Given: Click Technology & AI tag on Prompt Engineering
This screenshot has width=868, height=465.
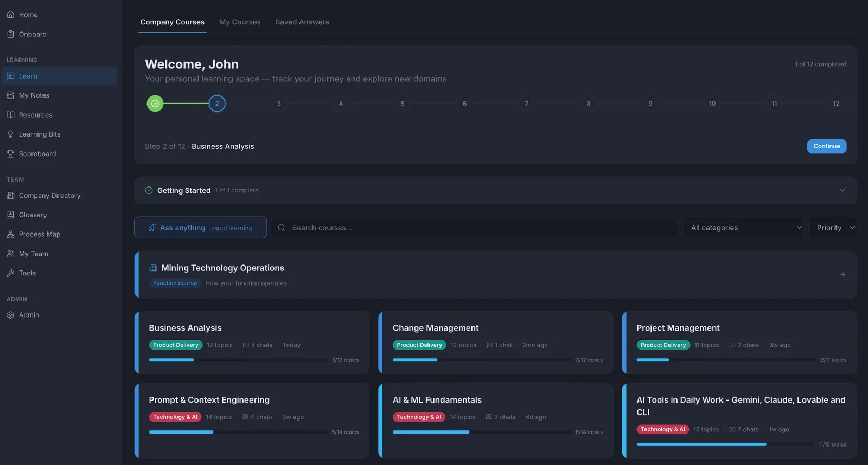Looking at the screenshot, I should (x=175, y=417).
